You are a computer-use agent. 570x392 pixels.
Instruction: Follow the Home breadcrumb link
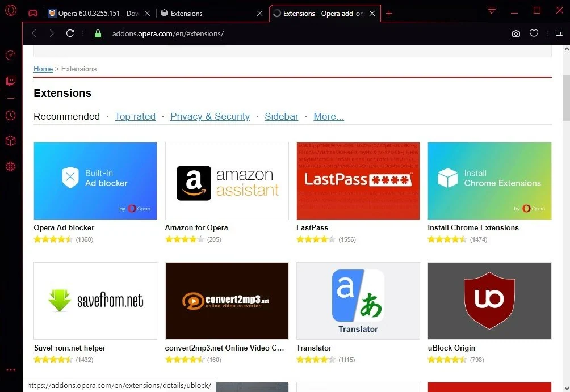(x=43, y=69)
